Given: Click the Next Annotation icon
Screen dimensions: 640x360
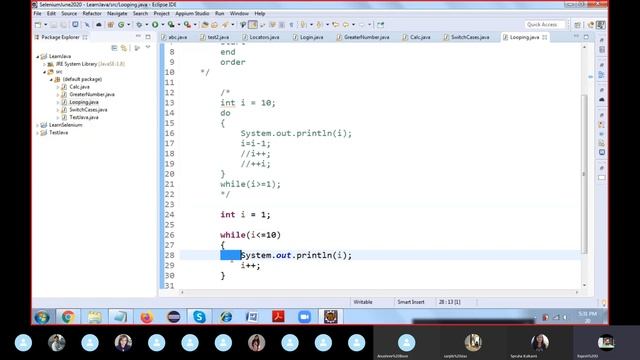Looking at the screenshot, I should [304, 25].
